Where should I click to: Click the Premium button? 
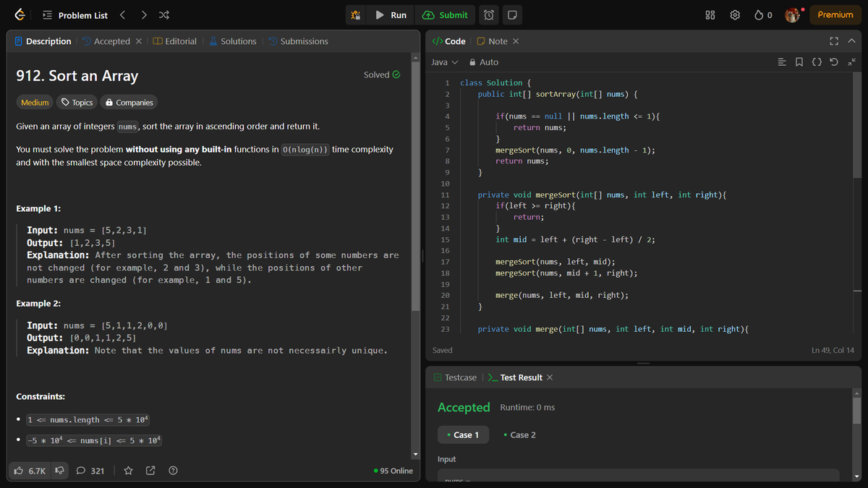tap(835, 15)
